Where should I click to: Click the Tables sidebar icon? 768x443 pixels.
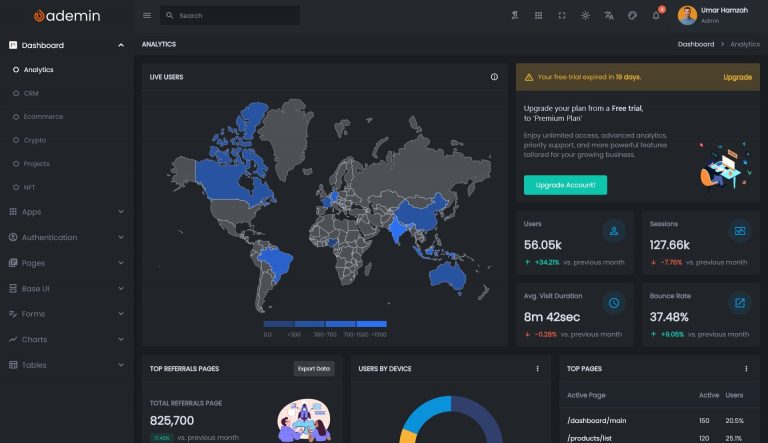tap(13, 365)
